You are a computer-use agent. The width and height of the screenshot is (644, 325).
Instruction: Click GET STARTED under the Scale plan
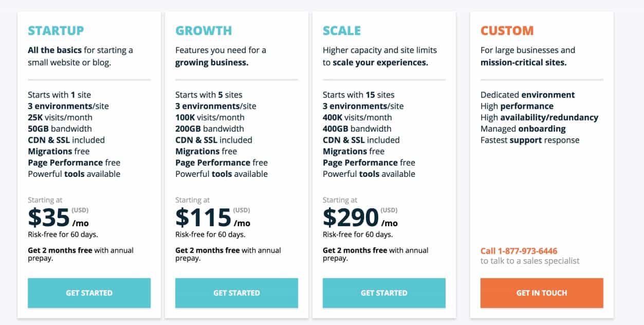384,293
